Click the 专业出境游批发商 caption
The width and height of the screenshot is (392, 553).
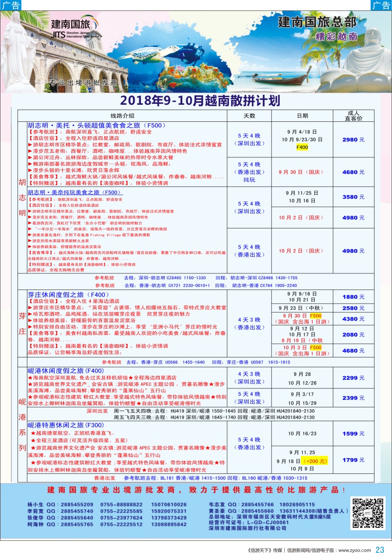coord(83,83)
